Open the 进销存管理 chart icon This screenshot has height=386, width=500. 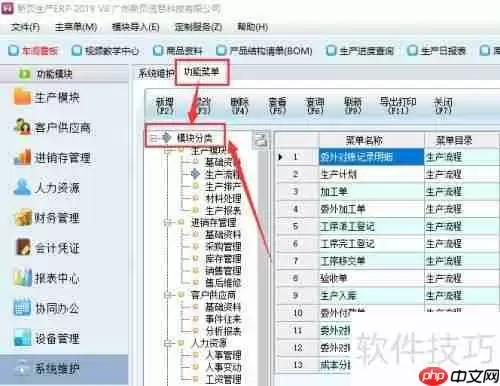22,157
